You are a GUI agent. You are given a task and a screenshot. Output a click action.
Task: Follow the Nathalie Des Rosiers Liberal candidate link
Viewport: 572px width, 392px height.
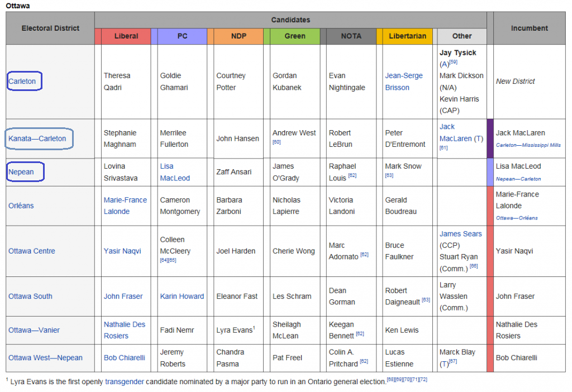coord(125,330)
